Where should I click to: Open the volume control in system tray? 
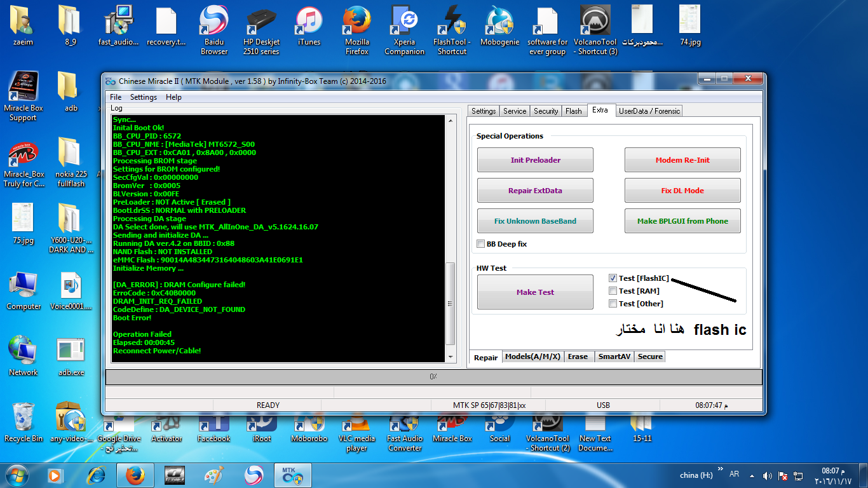[768, 475]
